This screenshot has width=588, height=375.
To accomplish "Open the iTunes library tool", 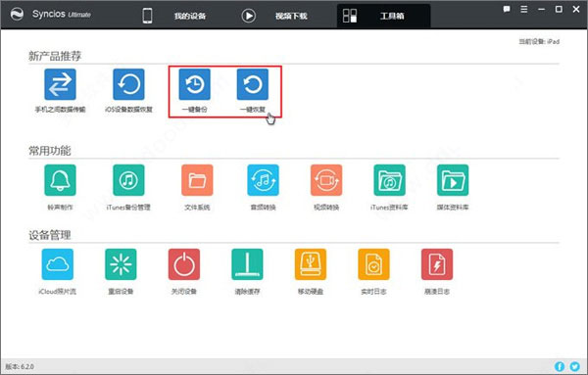I will tap(390, 180).
